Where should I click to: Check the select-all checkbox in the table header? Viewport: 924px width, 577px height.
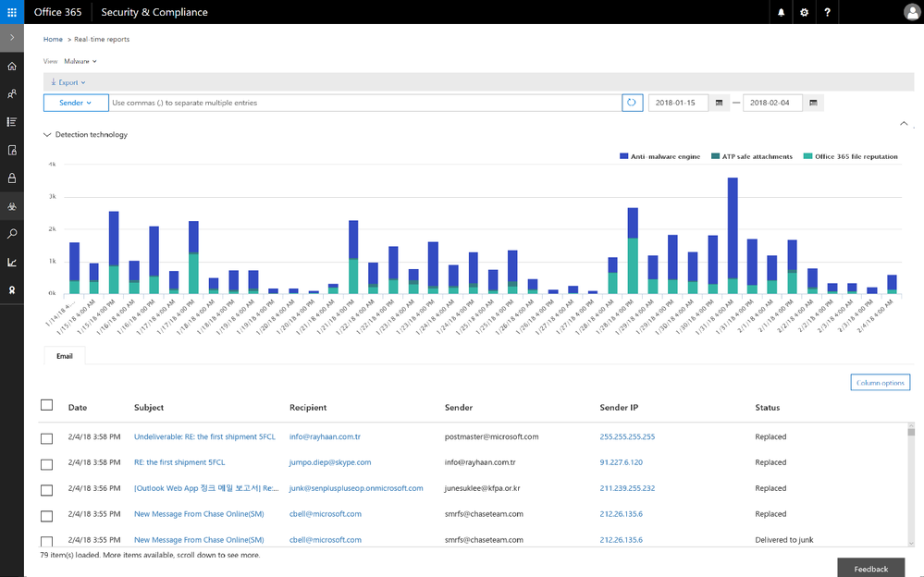tap(47, 405)
